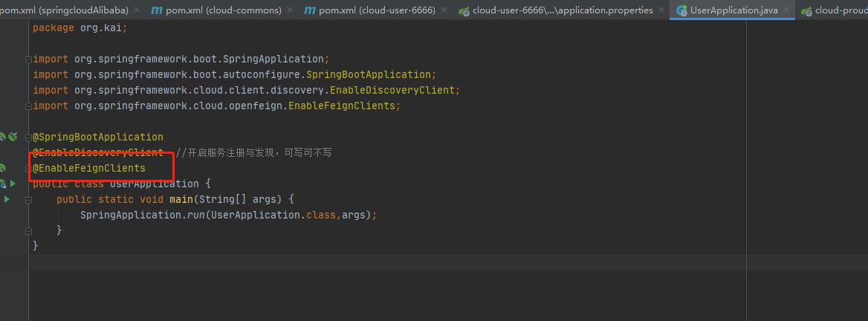Place cursor in 'package org.kai;' line

(80, 27)
